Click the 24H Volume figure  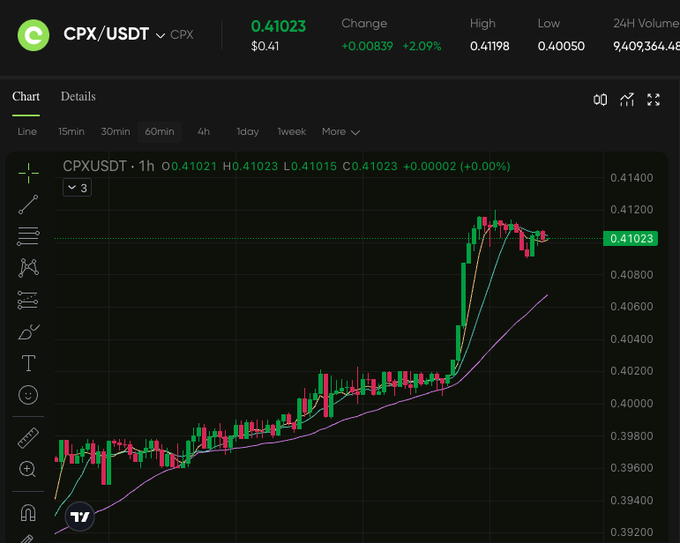coord(646,46)
